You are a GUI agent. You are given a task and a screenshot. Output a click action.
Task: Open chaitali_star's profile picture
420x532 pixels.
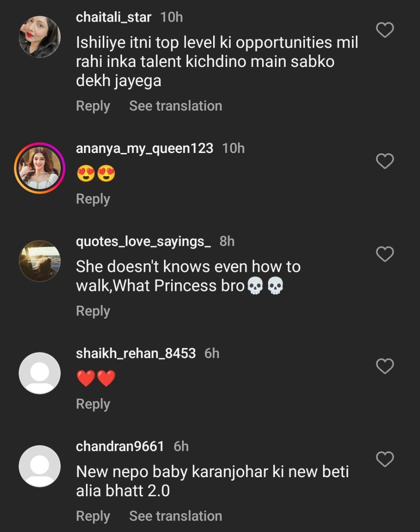coord(40,37)
